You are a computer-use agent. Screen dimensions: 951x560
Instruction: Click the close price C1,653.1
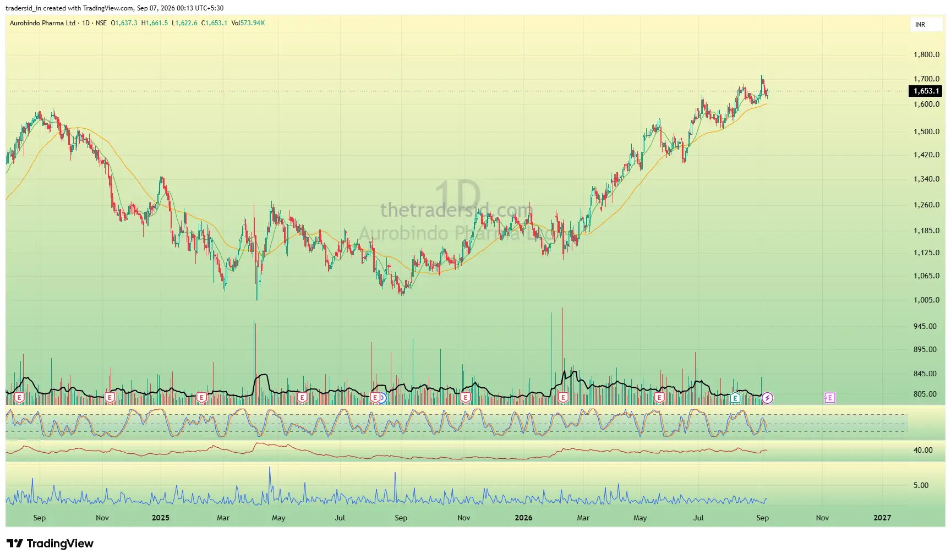214,23
